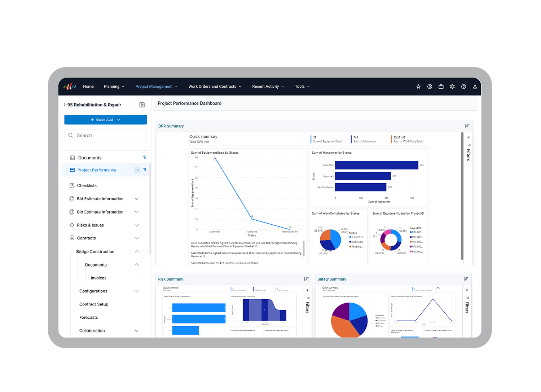Click the sidebar Search field

105,136
